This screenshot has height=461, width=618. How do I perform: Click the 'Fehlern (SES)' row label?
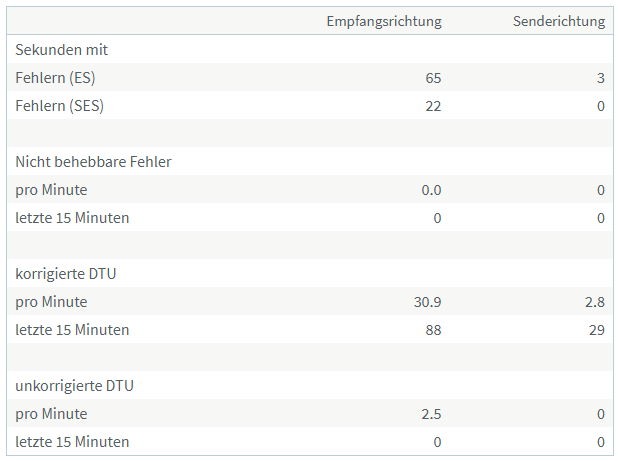(x=60, y=105)
